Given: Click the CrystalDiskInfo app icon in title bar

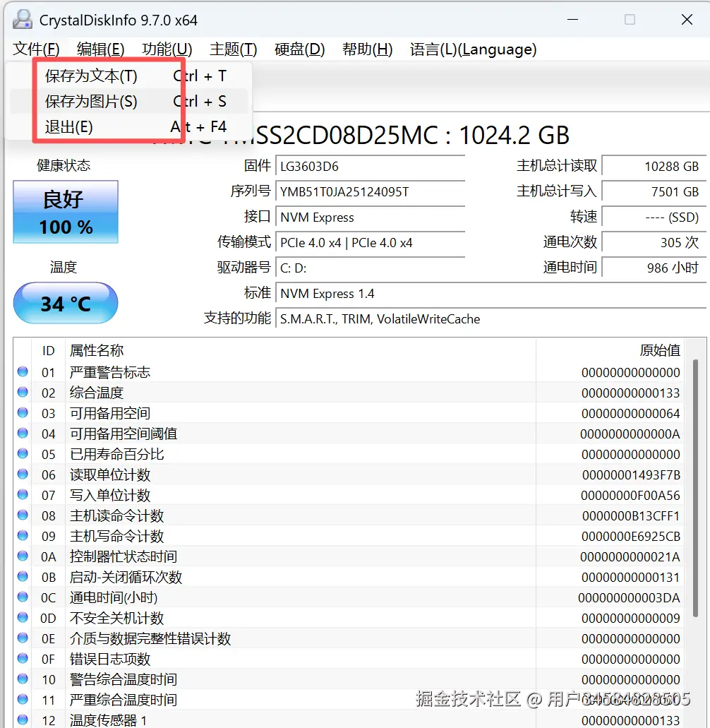Looking at the screenshot, I should click(23, 20).
